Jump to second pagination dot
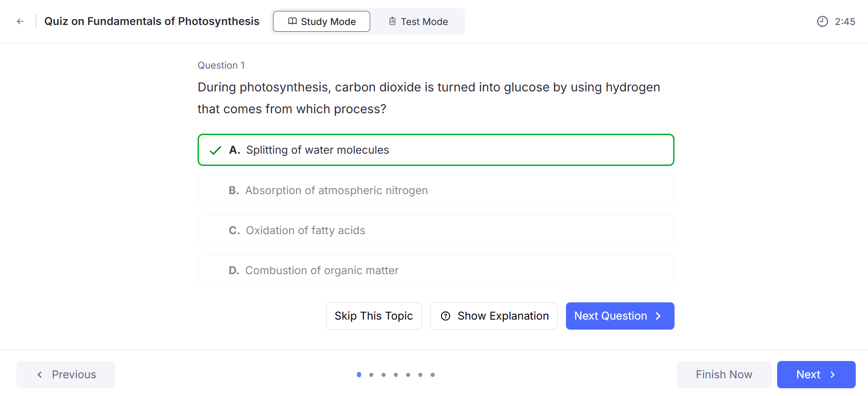This screenshot has width=868, height=396. [371, 375]
